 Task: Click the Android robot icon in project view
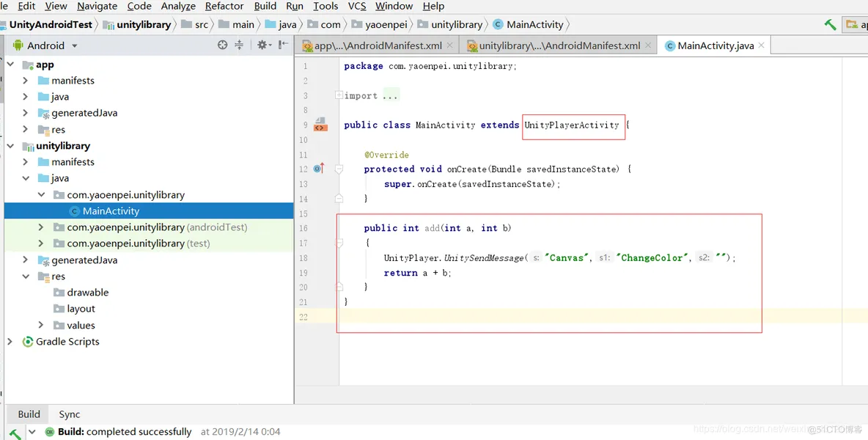click(18, 45)
